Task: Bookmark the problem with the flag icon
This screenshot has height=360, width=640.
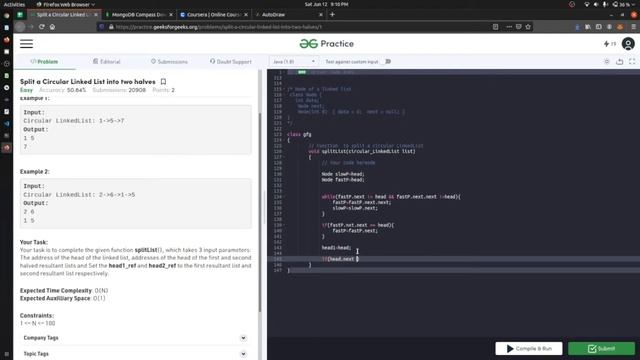Action: [x=163, y=82]
